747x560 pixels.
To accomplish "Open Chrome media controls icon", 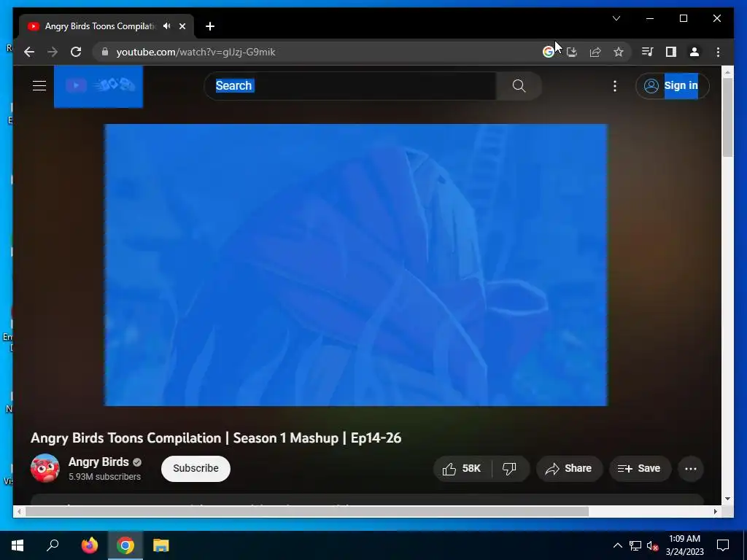I will point(648,52).
